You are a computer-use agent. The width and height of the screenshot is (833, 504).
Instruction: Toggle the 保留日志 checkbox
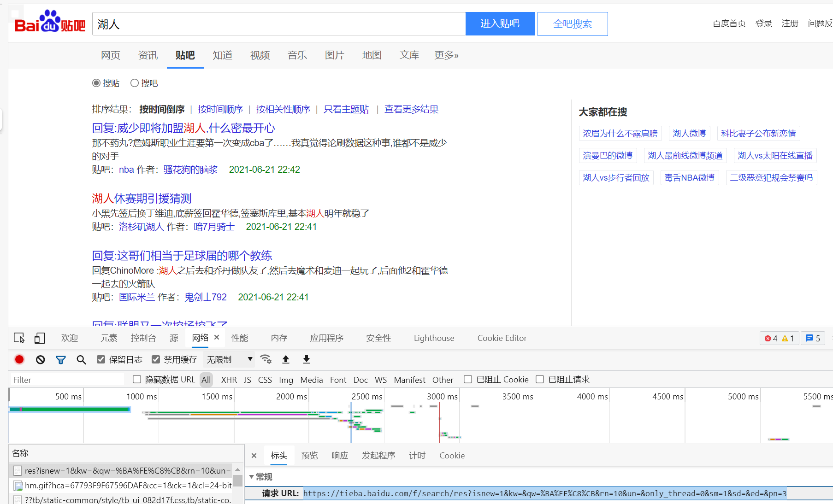101,359
